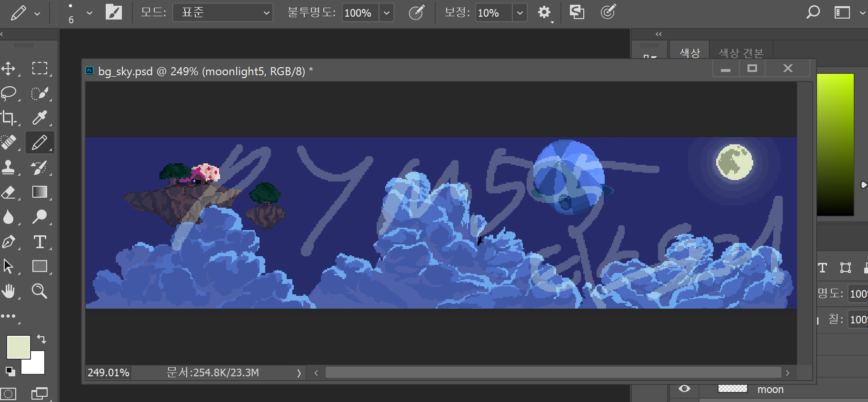Collapse the toolbox with left arrow

click(x=2, y=34)
